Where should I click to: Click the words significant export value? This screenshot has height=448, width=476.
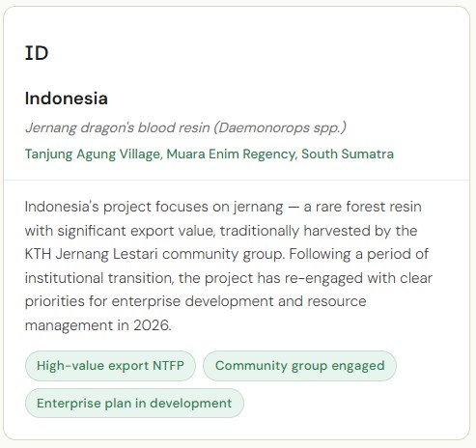point(136,231)
